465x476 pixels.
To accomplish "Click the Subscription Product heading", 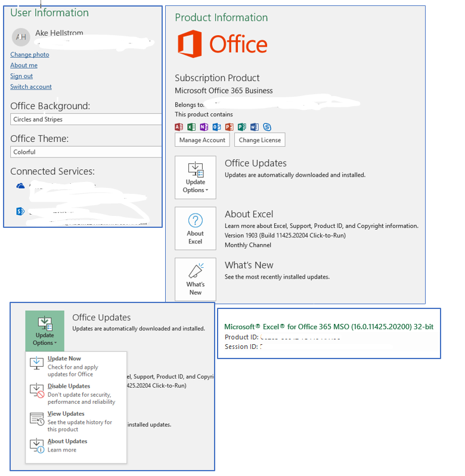I will 217,78.
